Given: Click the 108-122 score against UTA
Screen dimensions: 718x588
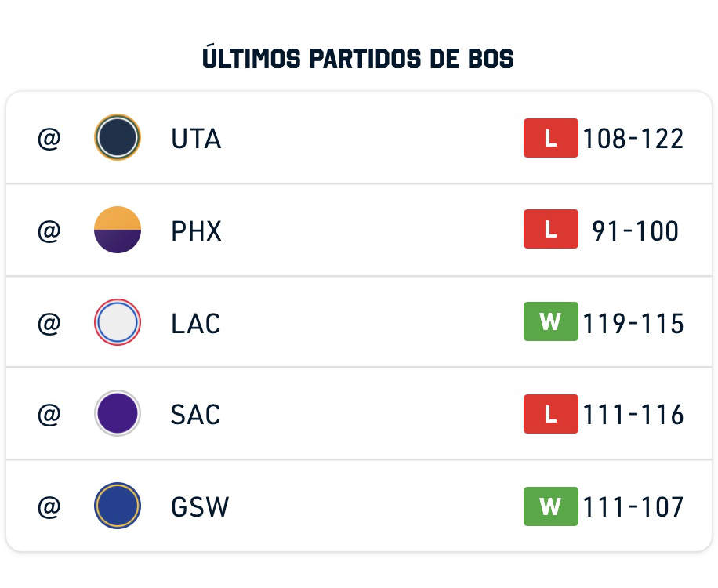Looking at the screenshot, I should click(633, 139).
